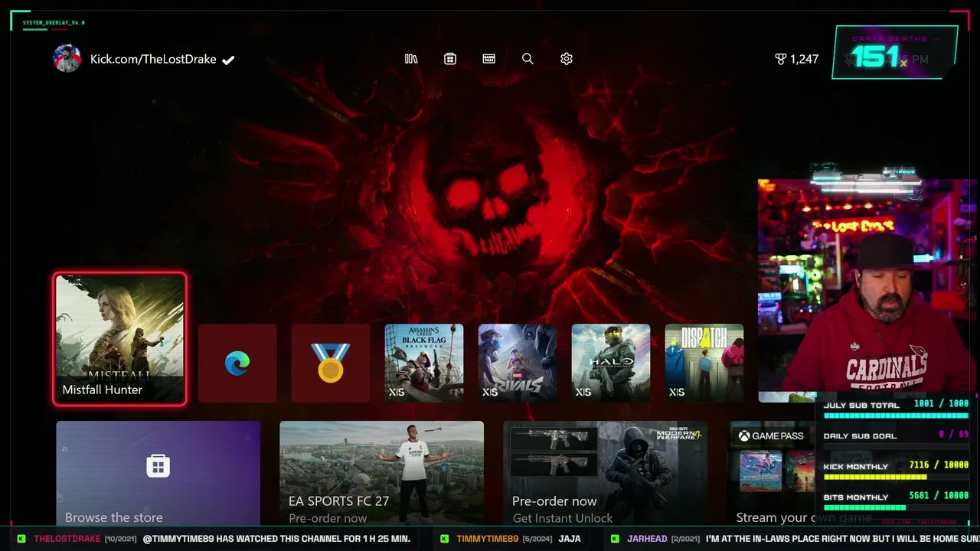
Task: Click the store bag icon on Browse the store
Action: 158,465
